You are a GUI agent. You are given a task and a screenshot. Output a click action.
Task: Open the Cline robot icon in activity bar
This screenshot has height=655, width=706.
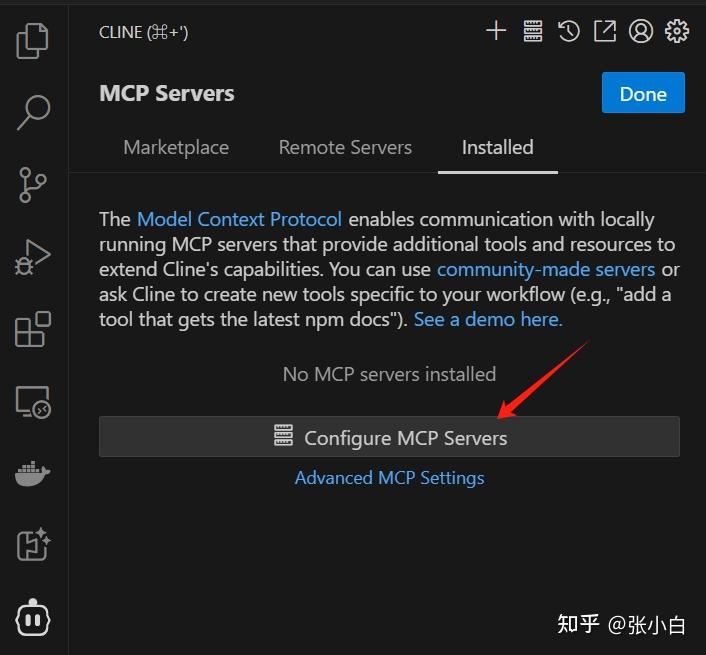32,617
